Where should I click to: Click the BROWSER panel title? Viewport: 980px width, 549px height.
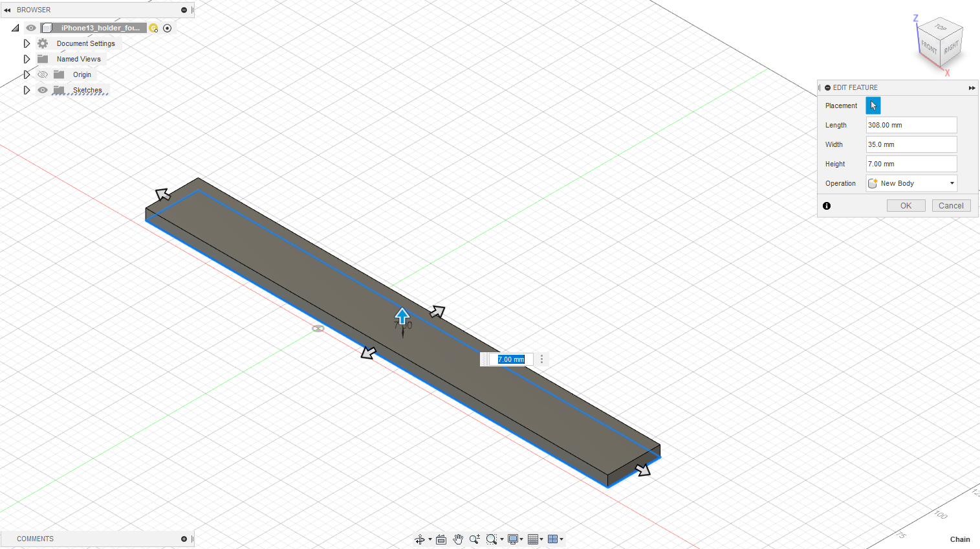(x=34, y=10)
